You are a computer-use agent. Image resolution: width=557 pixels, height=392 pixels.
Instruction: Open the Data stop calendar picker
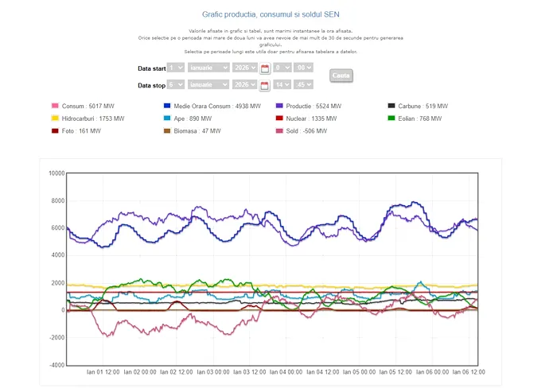pos(266,85)
